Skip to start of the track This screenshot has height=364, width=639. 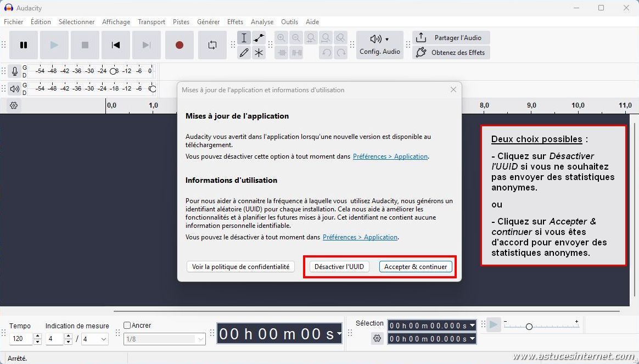tap(116, 45)
